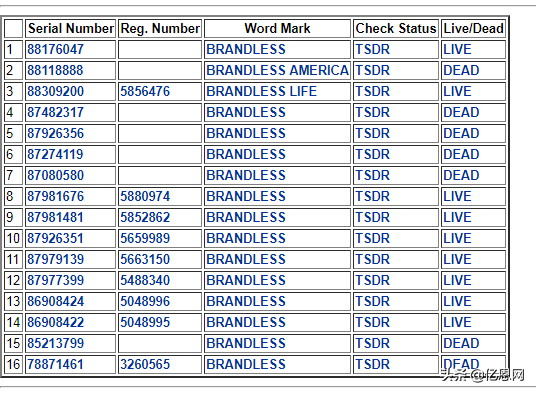Click the Serial Number column header

(71, 28)
